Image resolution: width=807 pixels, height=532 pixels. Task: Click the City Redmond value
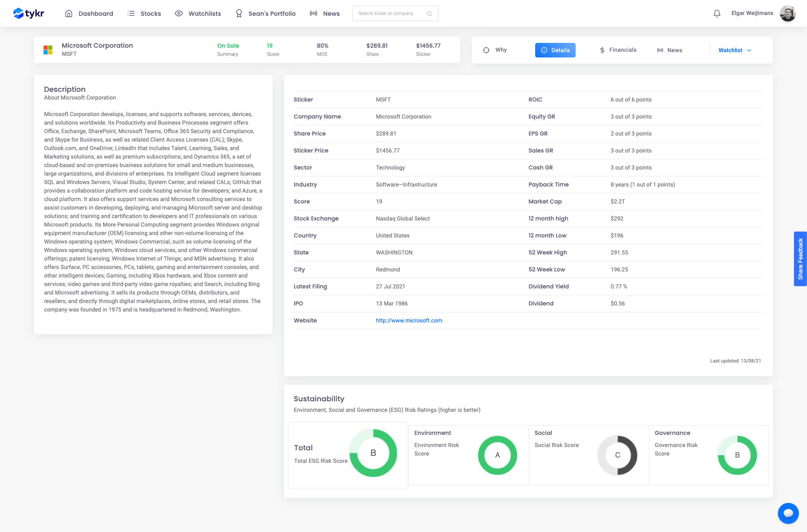(388, 269)
